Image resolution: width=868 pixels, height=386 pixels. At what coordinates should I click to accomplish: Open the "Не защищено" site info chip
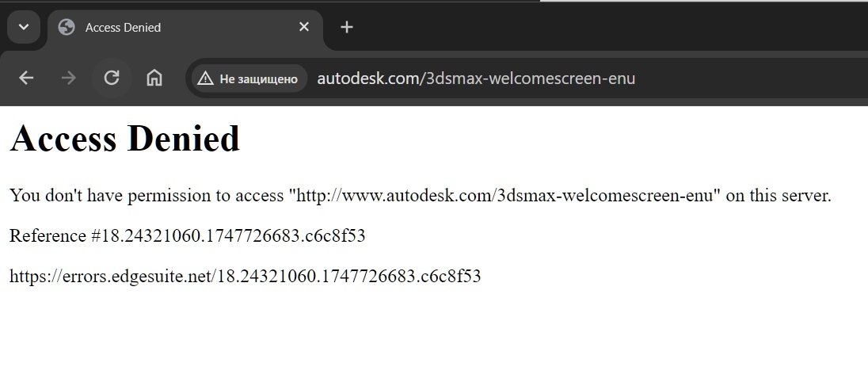(249, 78)
